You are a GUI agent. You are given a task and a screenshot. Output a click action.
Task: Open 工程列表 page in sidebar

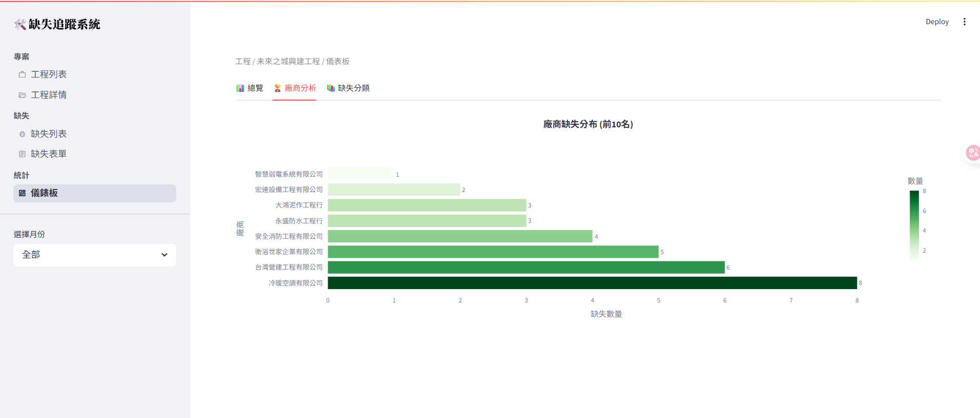coord(49,74)
